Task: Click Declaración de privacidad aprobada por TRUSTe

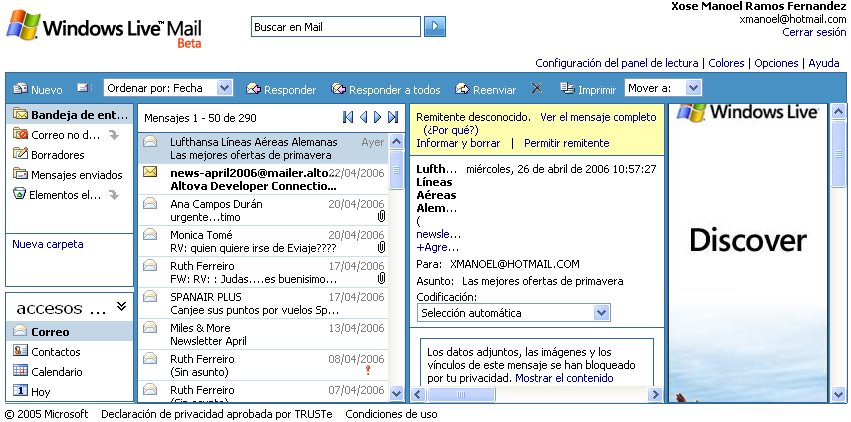Action: pyautogui.click(x=217, y=414)
